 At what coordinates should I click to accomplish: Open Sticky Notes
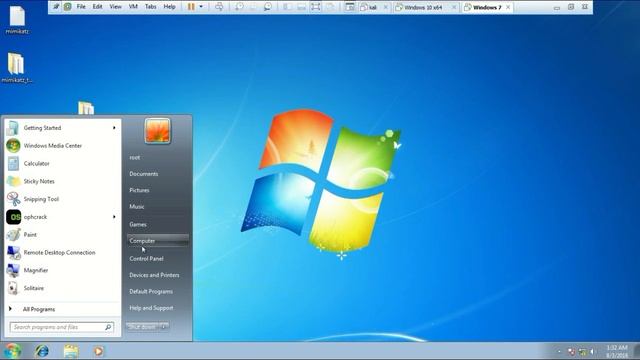pyautogui.click(x=62, y=181)
